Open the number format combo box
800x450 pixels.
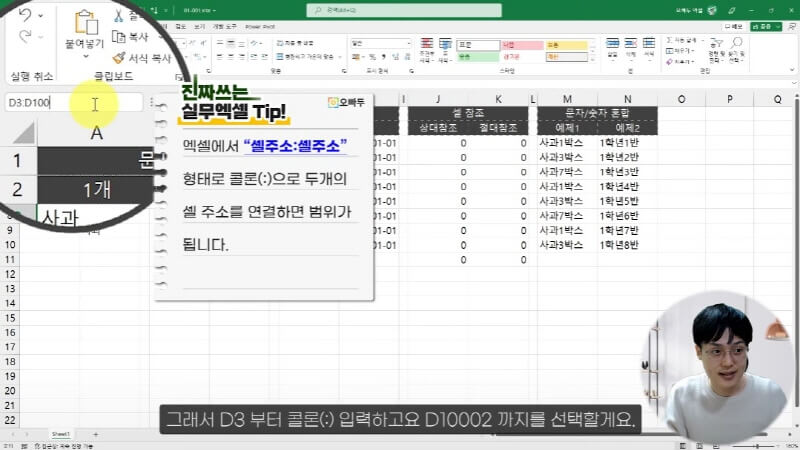coord(380,43)
